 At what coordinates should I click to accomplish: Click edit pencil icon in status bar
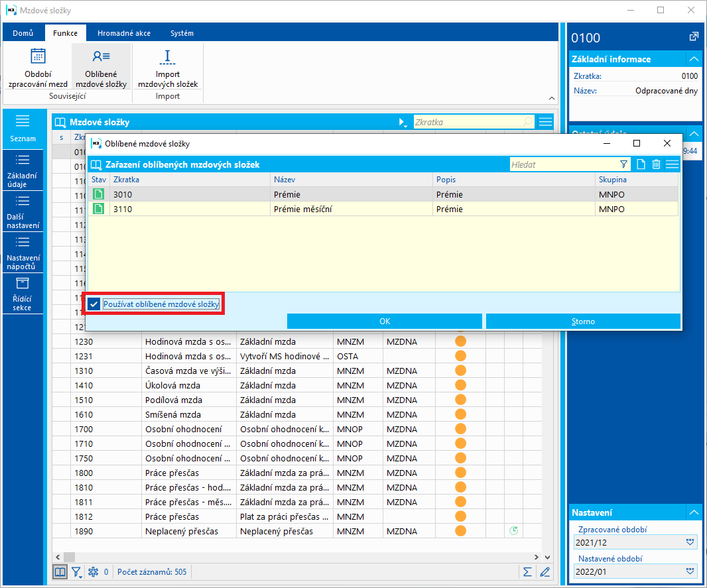545,572
